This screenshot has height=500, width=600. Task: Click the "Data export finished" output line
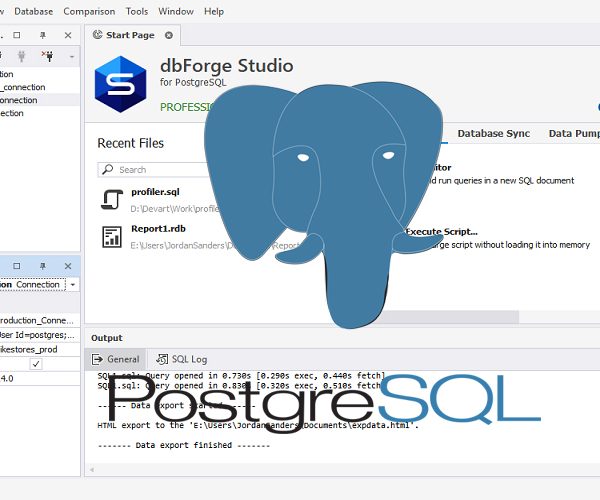click(184, 445)
